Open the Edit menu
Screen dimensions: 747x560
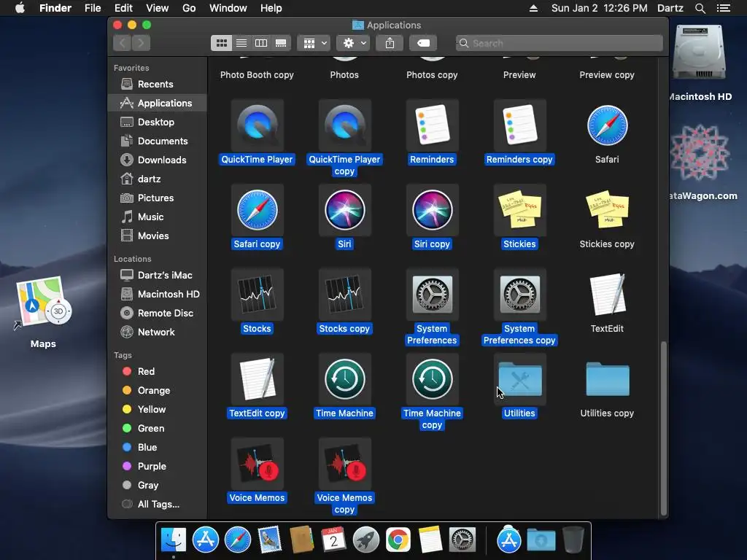tap(123, 8)
